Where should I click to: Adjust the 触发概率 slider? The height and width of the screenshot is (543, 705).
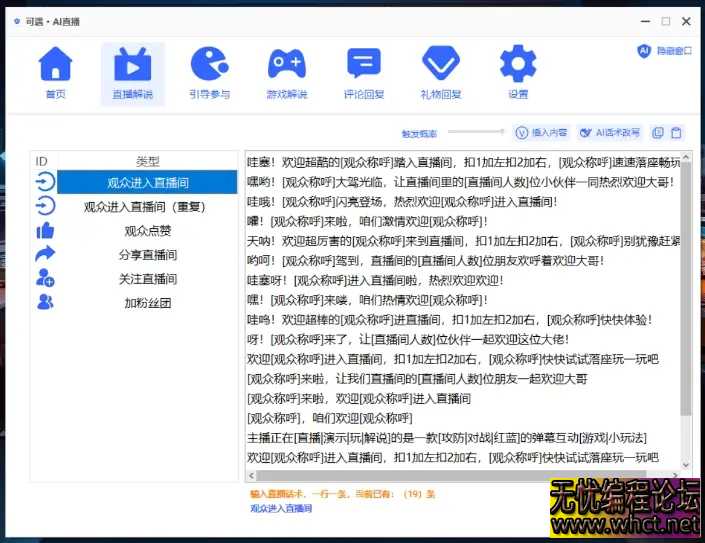(476, 133)
